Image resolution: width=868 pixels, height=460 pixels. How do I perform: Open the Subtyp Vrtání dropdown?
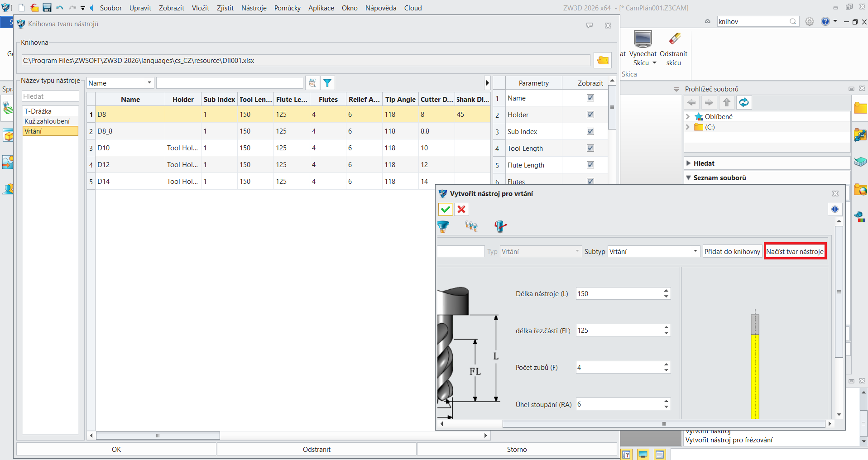pyautogui.click(x=654, y=251)
